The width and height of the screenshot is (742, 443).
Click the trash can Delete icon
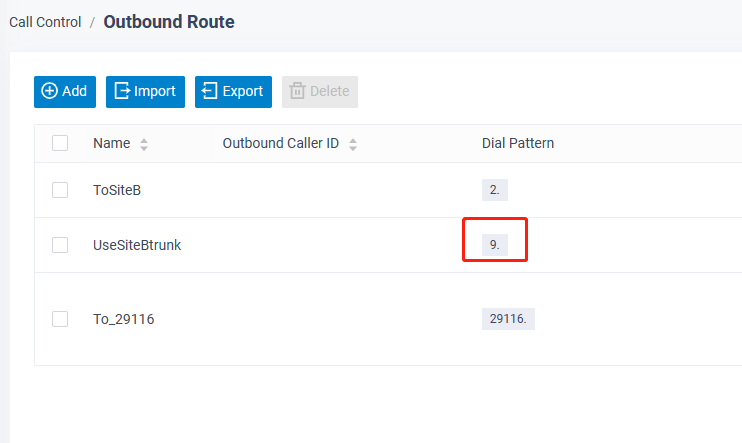(x=297, y=91)
